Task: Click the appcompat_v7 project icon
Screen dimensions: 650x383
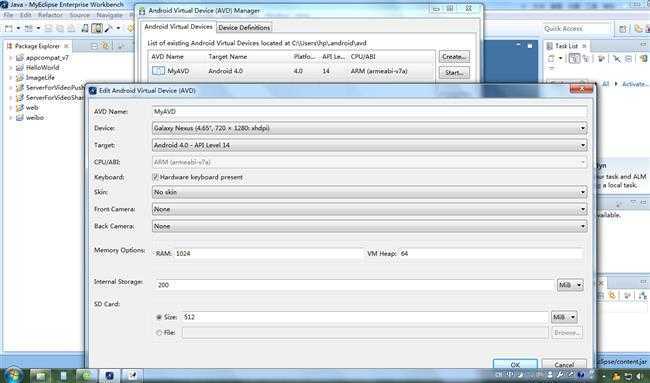Action: click(19, 58)
